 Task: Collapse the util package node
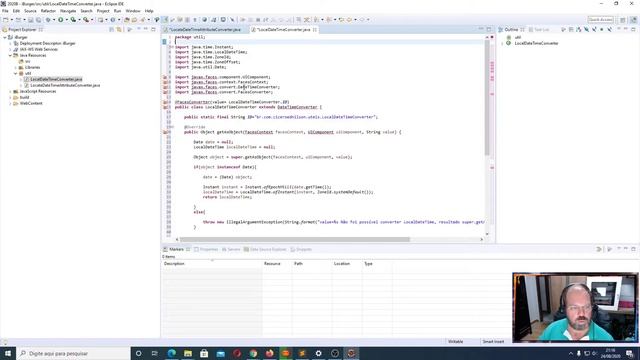(x=16, y=73)
